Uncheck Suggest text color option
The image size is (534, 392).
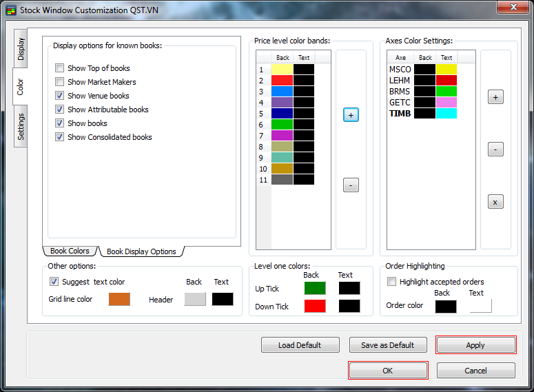click(54, 282)
